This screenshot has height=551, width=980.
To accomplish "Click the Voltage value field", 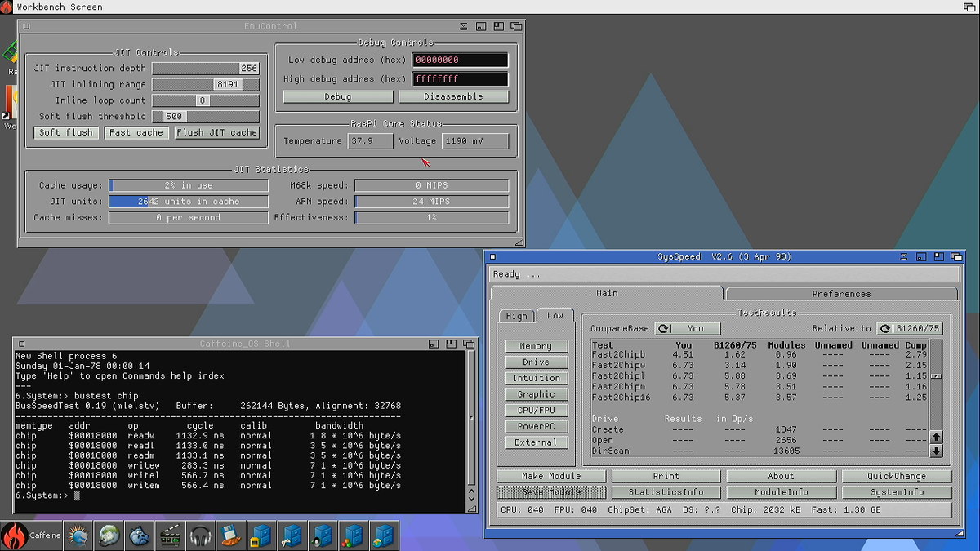I will click(475, 141).
